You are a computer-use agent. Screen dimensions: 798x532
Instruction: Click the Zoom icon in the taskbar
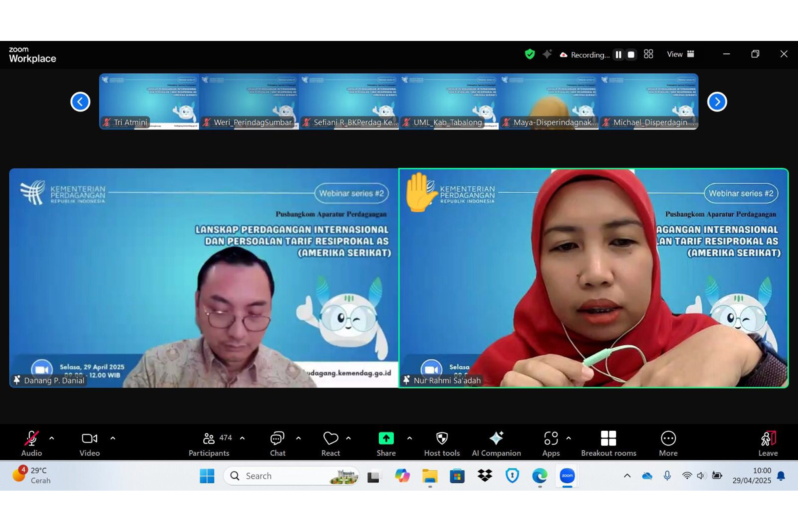tap(567, 476)
